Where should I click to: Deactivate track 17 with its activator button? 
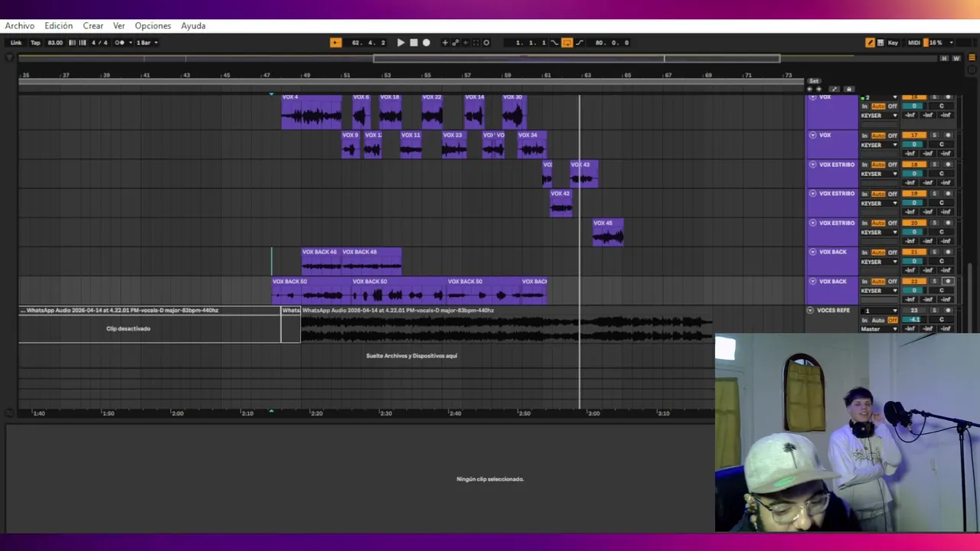[x=914, y=135]
